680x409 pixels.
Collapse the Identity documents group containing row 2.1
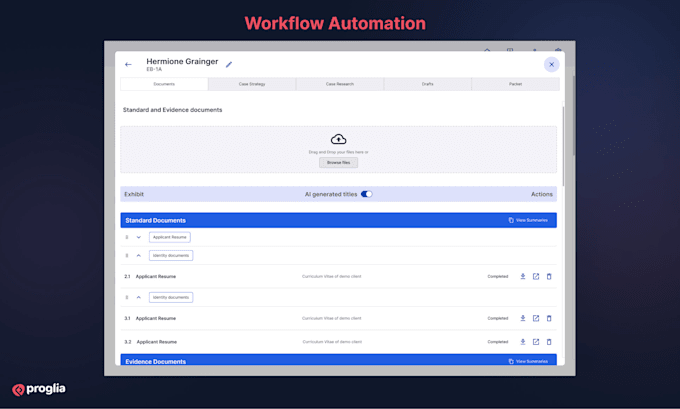click(x=139, y=255)
